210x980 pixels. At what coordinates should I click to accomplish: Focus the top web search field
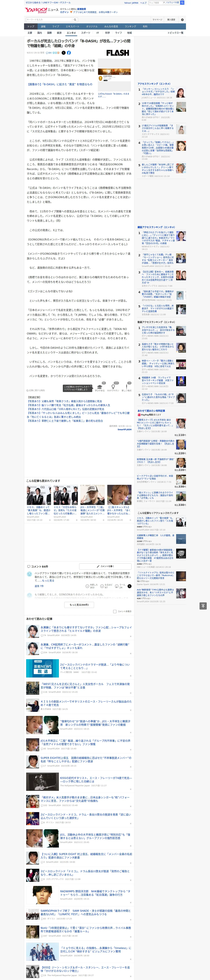tap(164, 3)
